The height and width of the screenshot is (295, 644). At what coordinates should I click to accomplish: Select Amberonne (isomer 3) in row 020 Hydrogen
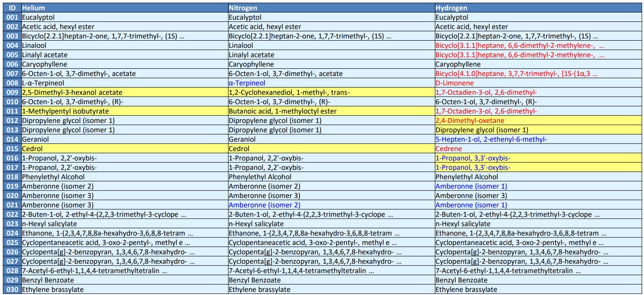tap(538, 196)
